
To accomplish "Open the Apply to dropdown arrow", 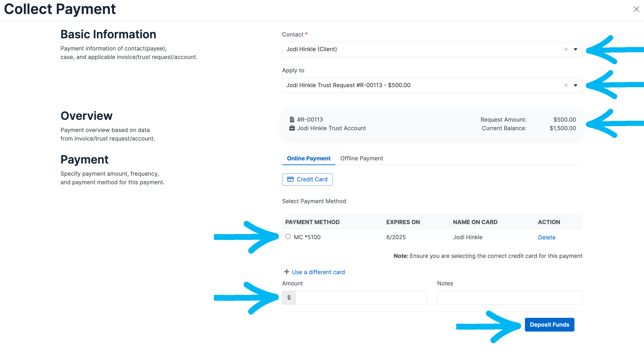I will 575,85.
